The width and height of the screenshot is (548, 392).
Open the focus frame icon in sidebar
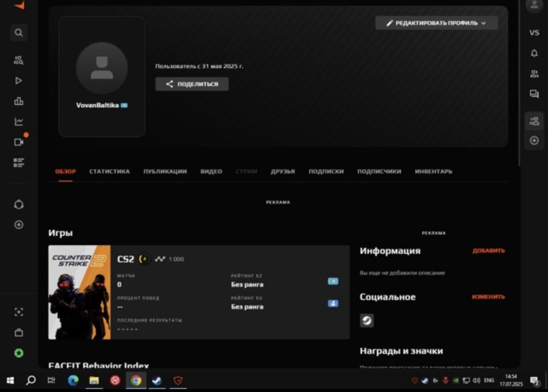(x=19, y=312)
